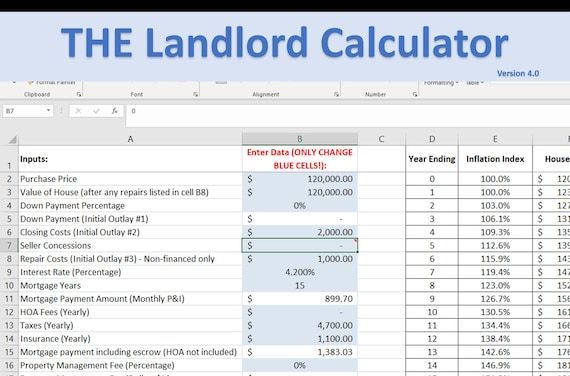Open the Clipboard group dialog launcher

tap(79, 94)
